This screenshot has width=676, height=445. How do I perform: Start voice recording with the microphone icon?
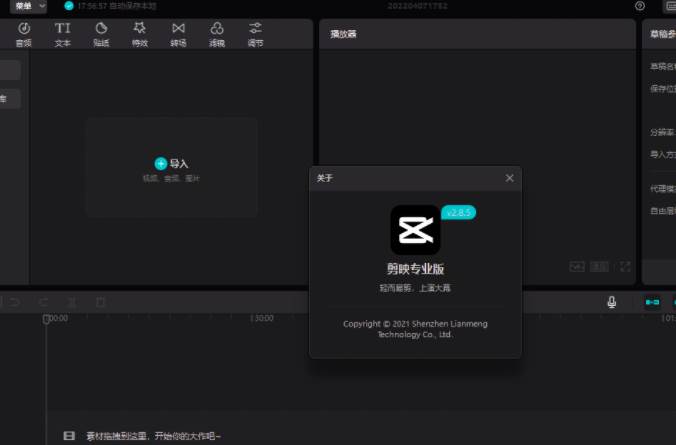point(611,302)
